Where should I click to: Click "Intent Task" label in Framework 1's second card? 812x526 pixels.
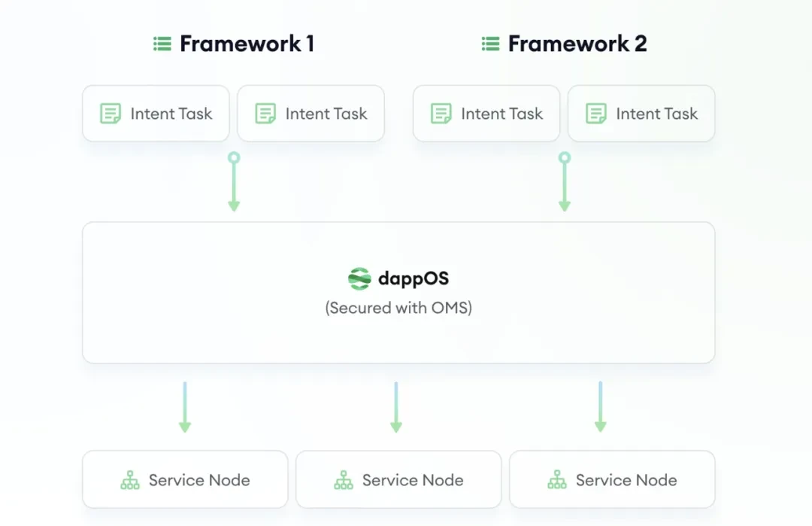[326, 114]
